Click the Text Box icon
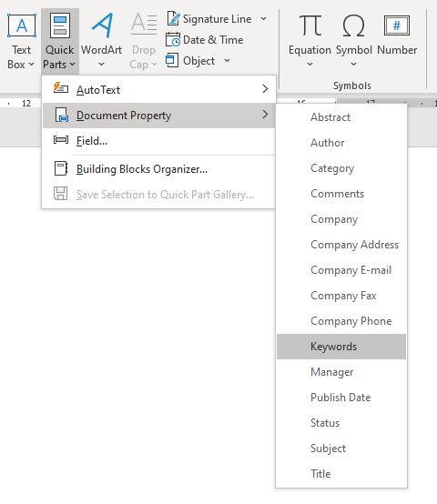The height and width of the screenshot is (504, 437). point(22,25)
